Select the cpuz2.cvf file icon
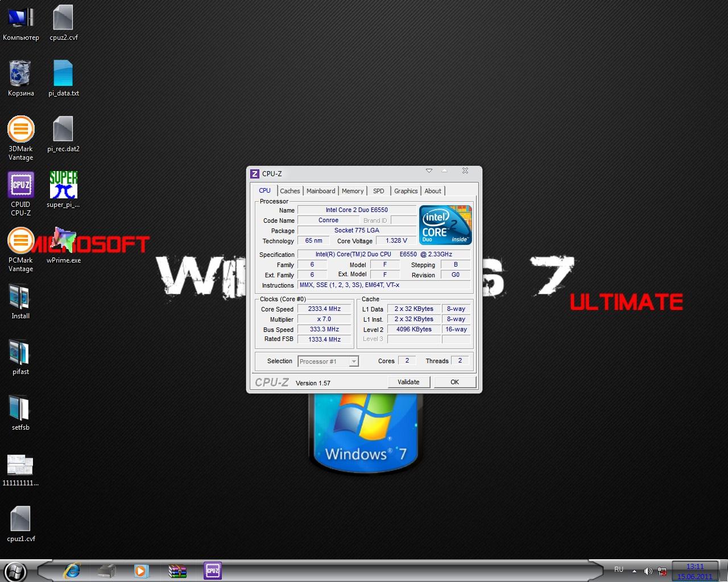 [63, 24]
